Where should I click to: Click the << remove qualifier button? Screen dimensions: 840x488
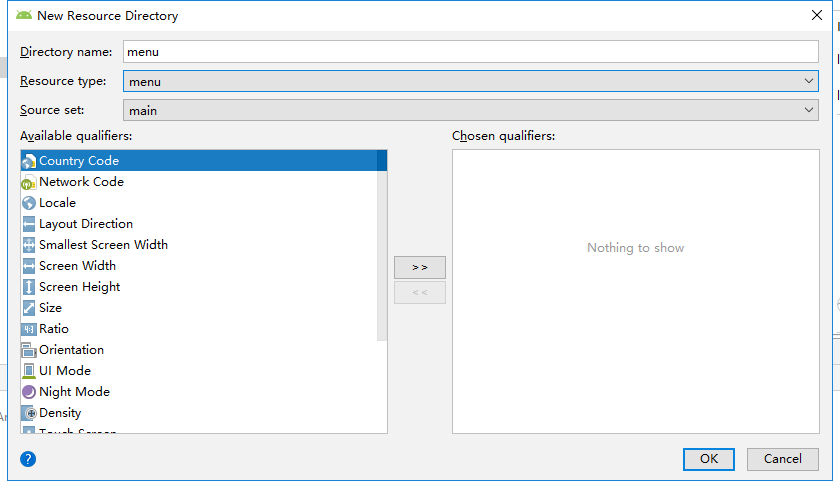coord(419,292)
